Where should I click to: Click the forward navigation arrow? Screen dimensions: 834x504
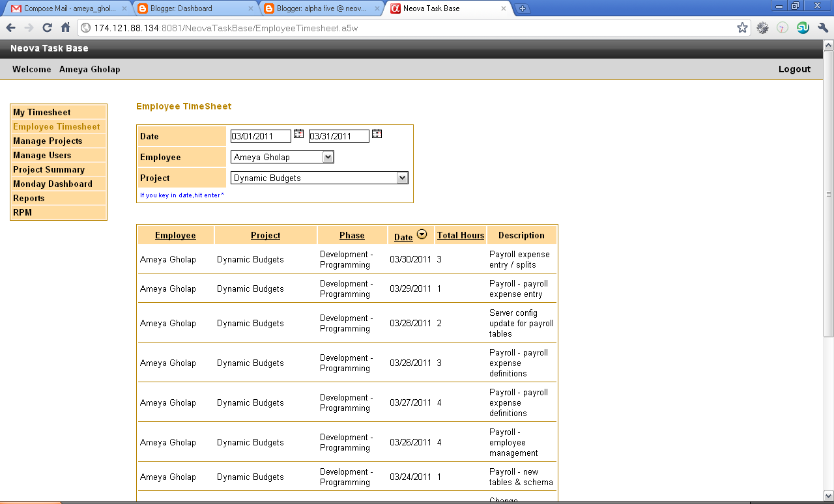pos(29,28)
